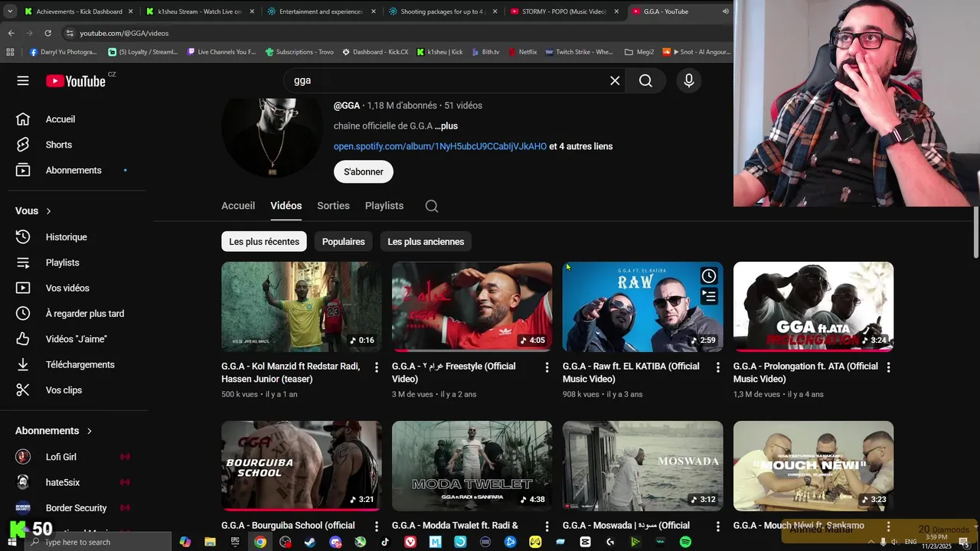Open Vidéos "J'aime" in the sidebar
The image size is (980, 551).
(77, 339)
